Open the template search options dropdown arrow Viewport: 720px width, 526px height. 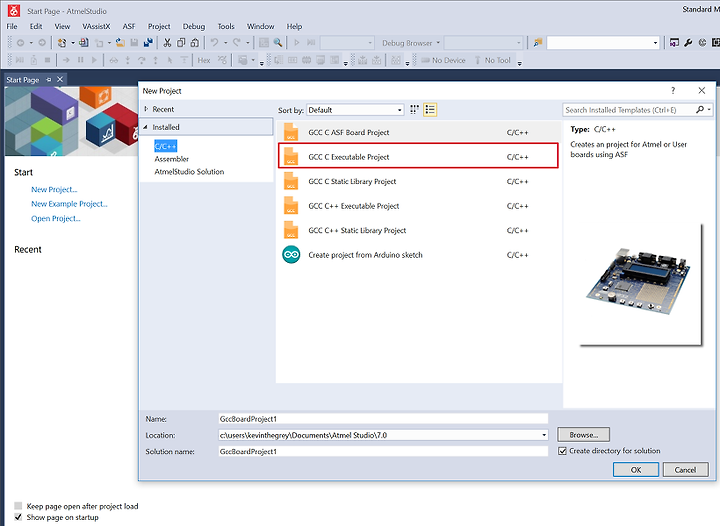point(709,110)
